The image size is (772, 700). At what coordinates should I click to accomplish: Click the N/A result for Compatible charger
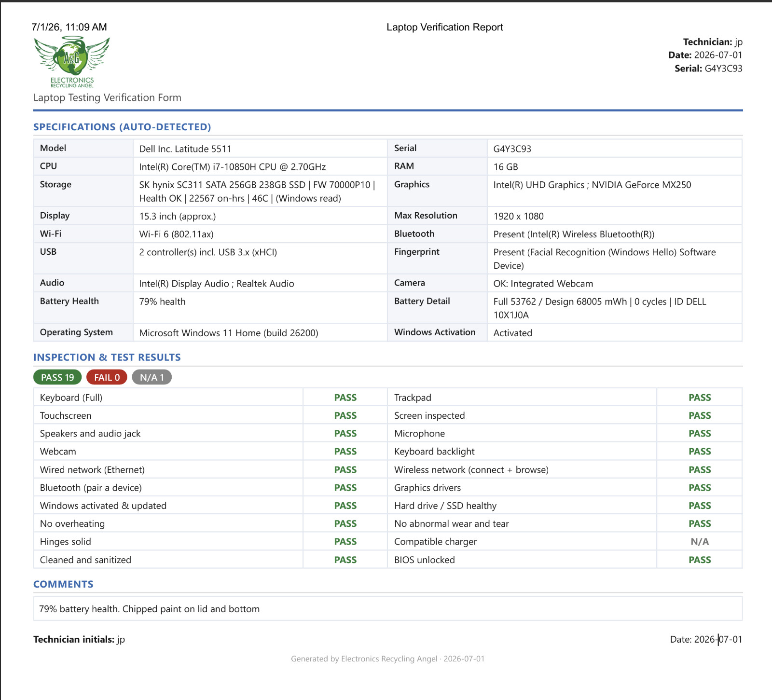coord(700,542)
